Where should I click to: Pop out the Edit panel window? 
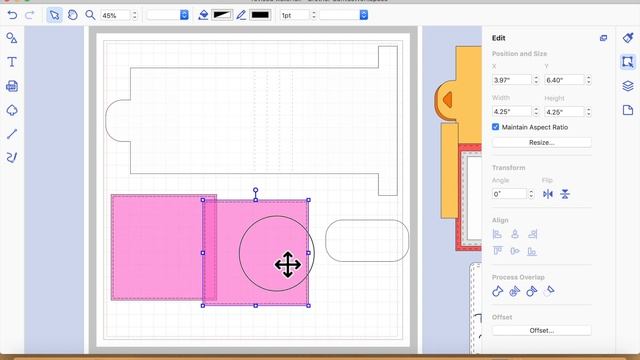click(603, 38)
